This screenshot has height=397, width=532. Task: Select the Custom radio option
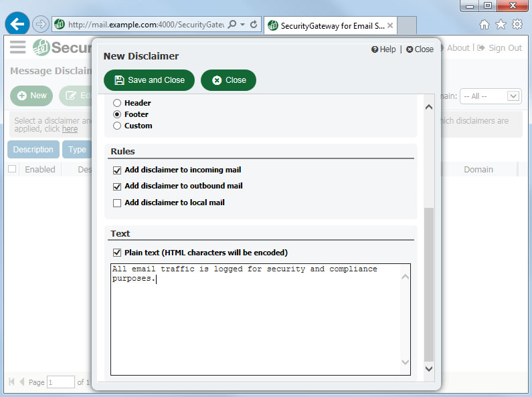click(x=117, y=126)
